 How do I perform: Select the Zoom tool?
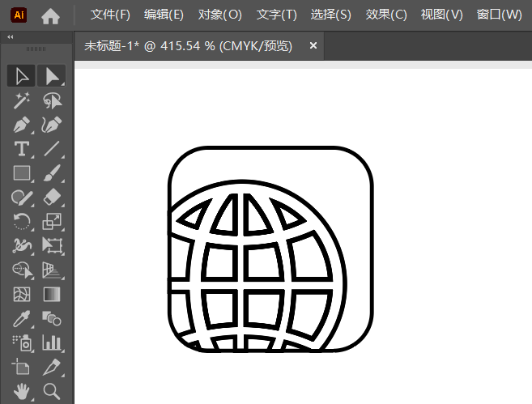click(x=52, y=392)
